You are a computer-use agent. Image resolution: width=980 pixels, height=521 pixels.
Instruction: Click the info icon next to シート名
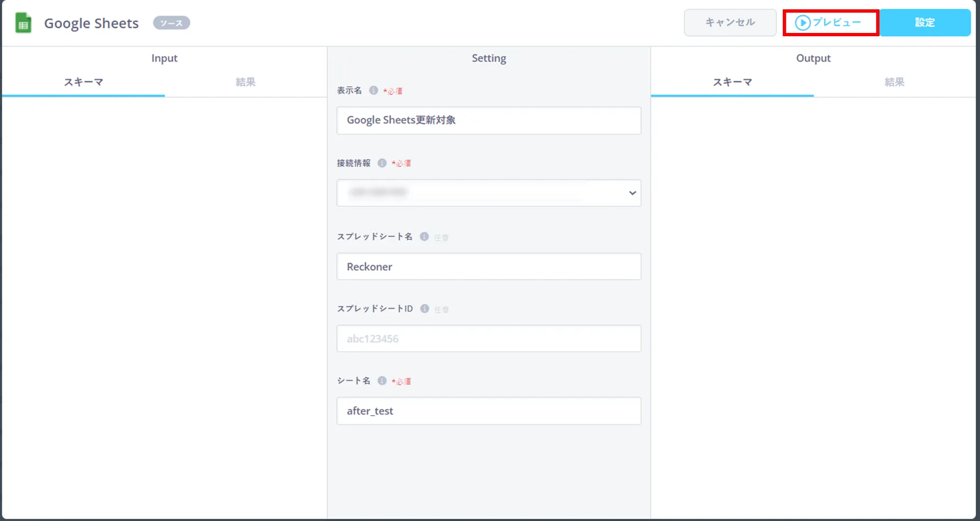point(382,380)
